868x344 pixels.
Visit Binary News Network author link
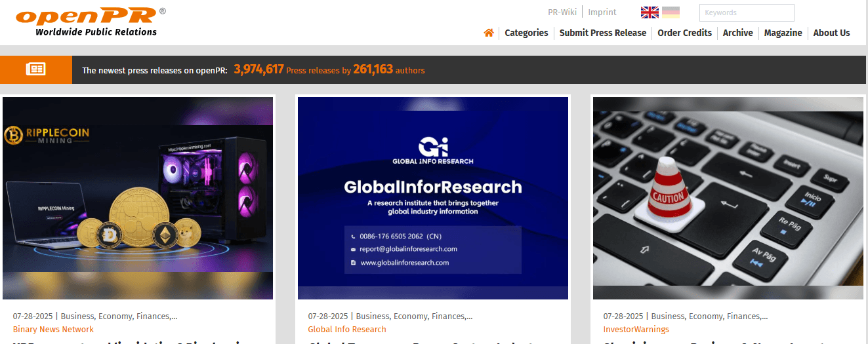coord(53,330)
